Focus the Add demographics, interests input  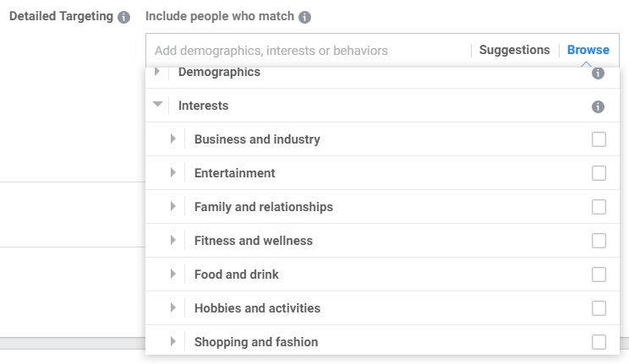308,51
